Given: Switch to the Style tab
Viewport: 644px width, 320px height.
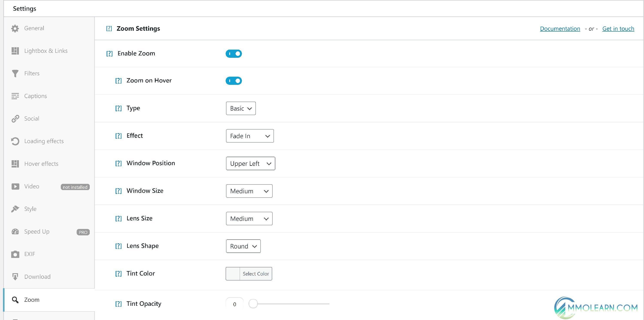Looking at the screenshot, I should coord(49,209).
